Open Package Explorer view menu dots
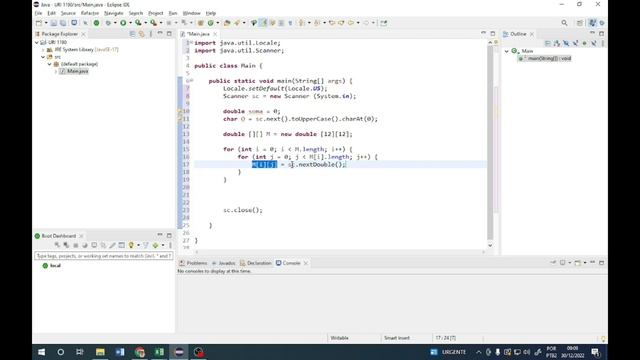Screen dimensions: 640x360 (151, 34)
